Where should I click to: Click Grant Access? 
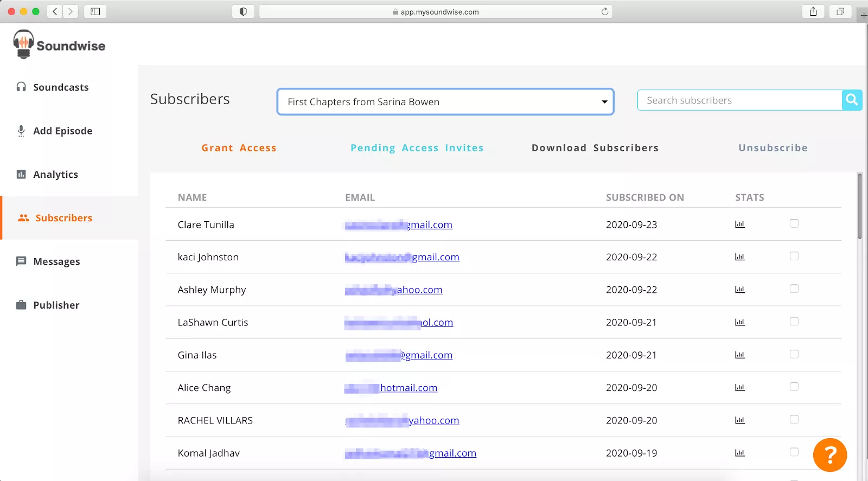(239, 148)
